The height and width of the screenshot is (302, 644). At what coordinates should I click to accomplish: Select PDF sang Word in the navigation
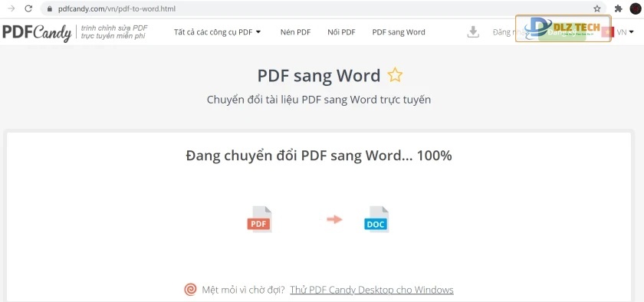[x=399, y=32]
